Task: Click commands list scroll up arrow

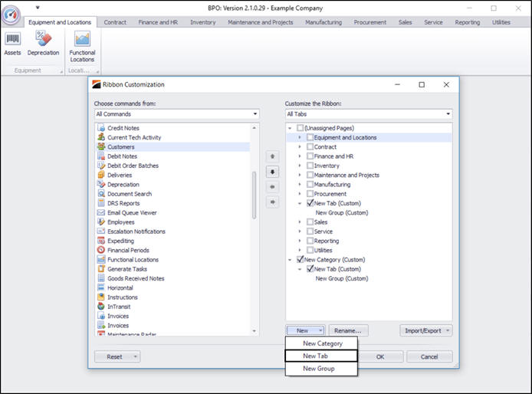Action: tap(255, 128)
